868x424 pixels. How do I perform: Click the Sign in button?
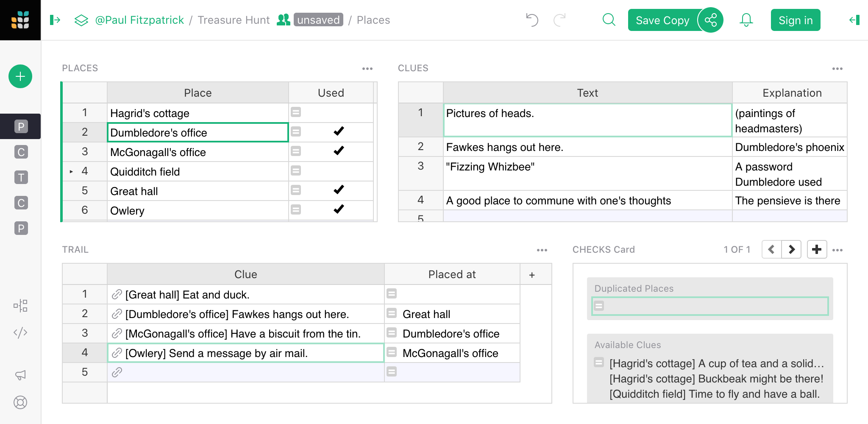(x=795, y=20)
